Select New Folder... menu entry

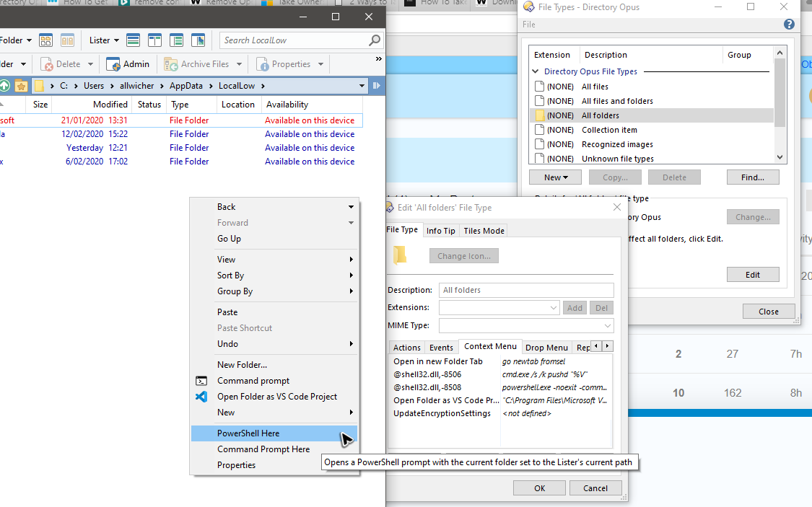coord(274,365)
